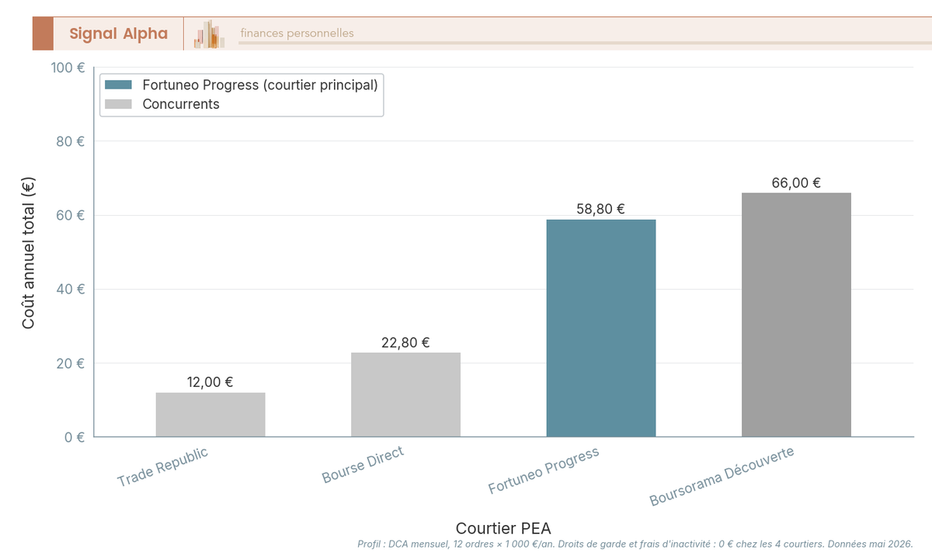Click the 'finances personnelles' header label
Image resolution: width=932 pixels, height=560 pixels.
[x=297, y=33]
